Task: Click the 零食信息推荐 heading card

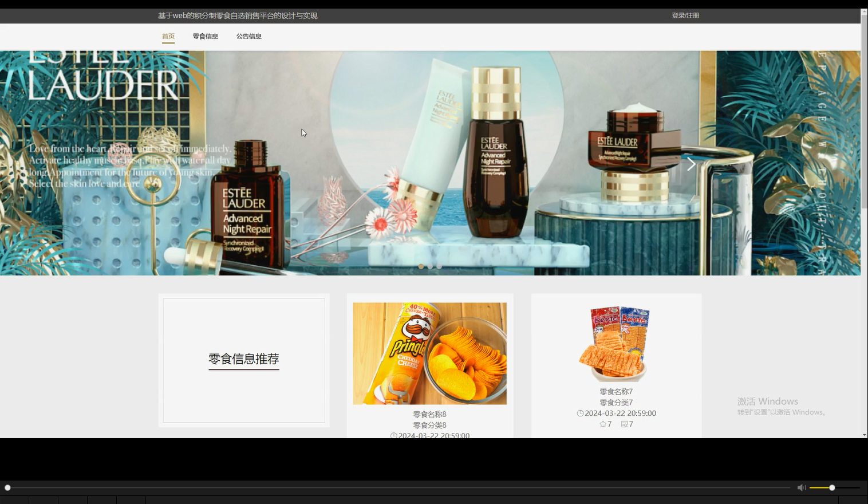Action: point(244,359)
